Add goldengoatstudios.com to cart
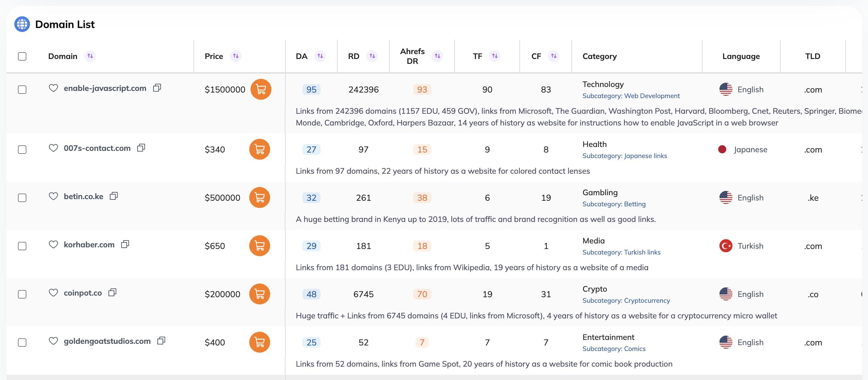868x380 pixels. [x=259, y=342]
